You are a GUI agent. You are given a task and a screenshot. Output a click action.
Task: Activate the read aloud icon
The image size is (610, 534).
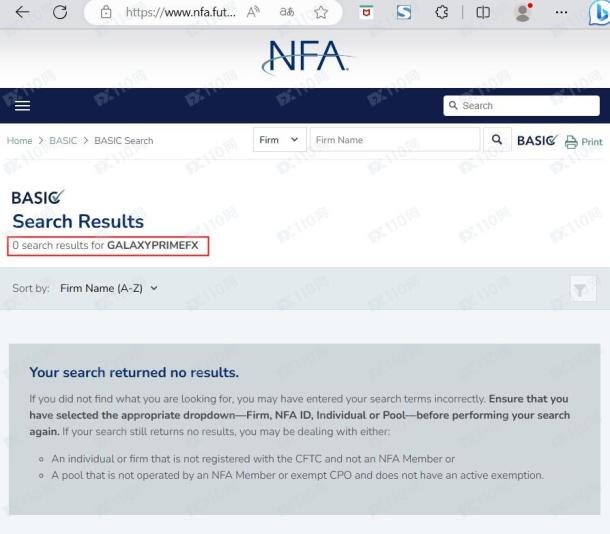tap(253, 12)
